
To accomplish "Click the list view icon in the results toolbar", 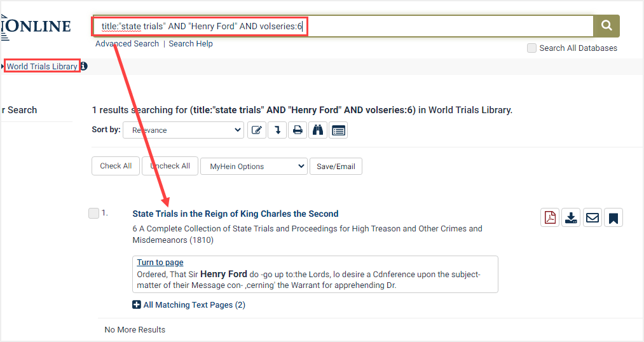I will [338, 130].
